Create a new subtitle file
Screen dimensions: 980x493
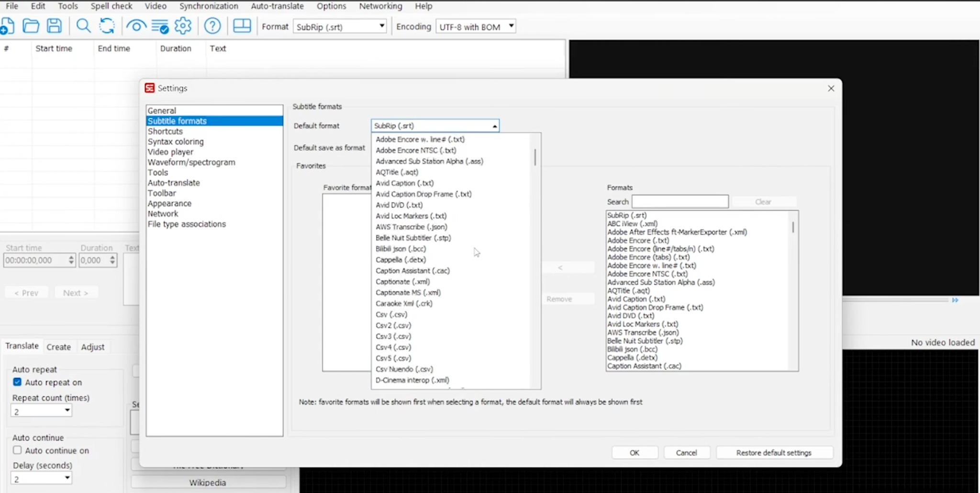pos(8,26)
